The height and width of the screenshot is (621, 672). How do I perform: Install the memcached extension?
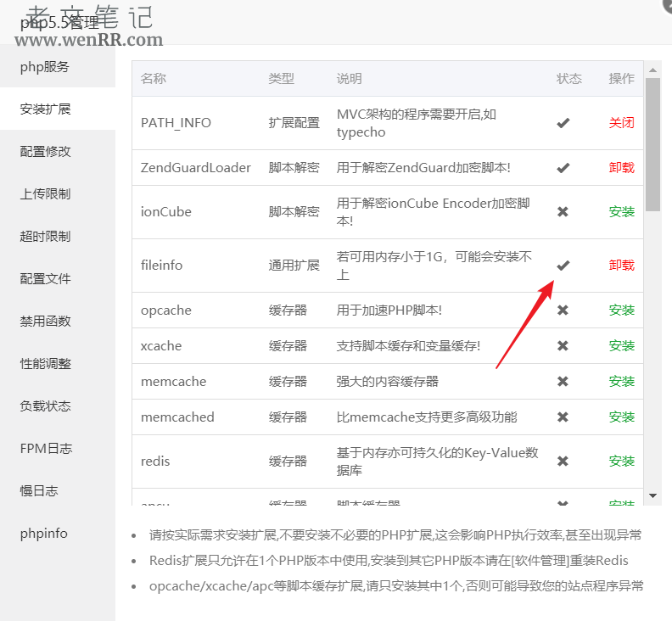pyautogui.click(x=621, y=417)
